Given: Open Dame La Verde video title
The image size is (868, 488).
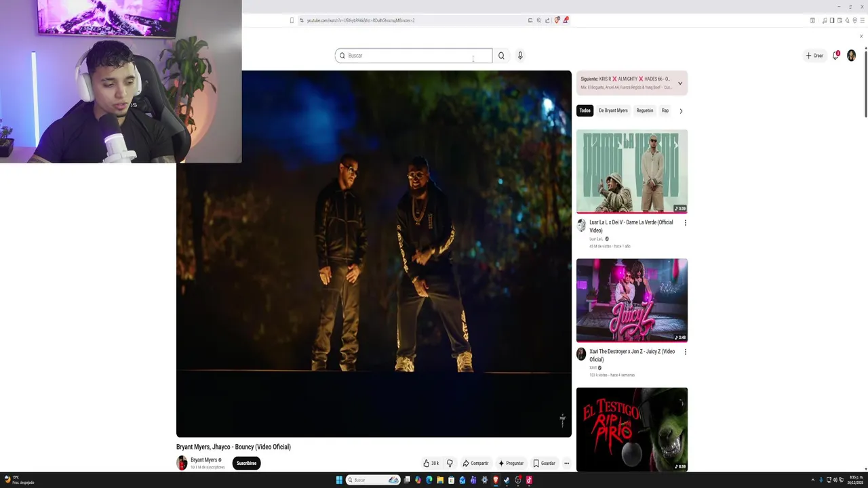Looking at the screenshot, I should (x=631, y=226).
